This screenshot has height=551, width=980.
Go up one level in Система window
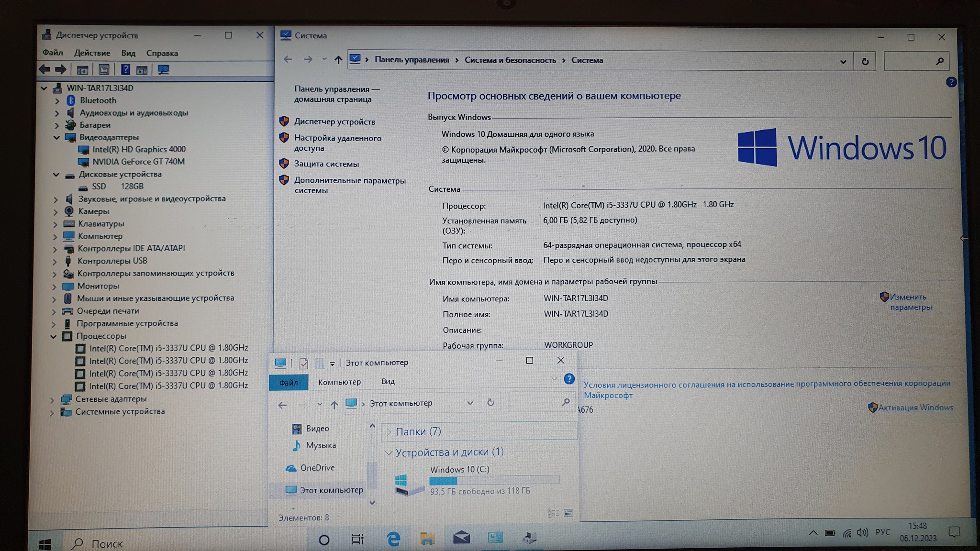tap(338, 60)
